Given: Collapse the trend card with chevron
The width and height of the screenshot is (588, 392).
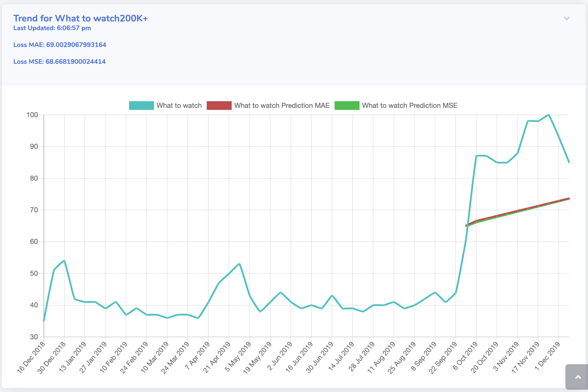Looking at the screenshot, I should coord(567,19).
